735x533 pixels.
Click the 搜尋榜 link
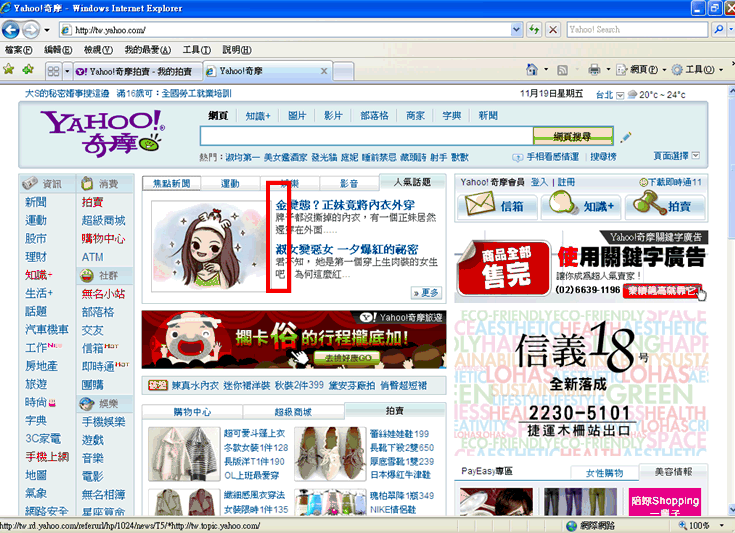603,157
